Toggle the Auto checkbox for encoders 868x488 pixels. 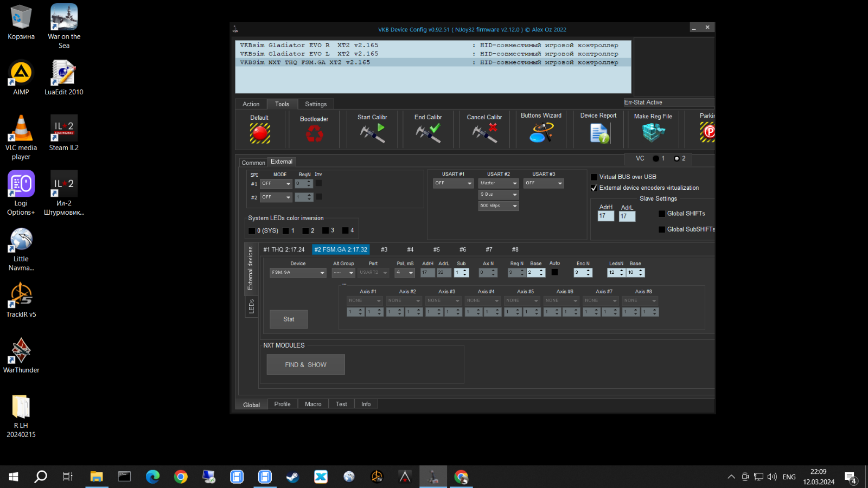pyautogui.click(x=554, y=272)
